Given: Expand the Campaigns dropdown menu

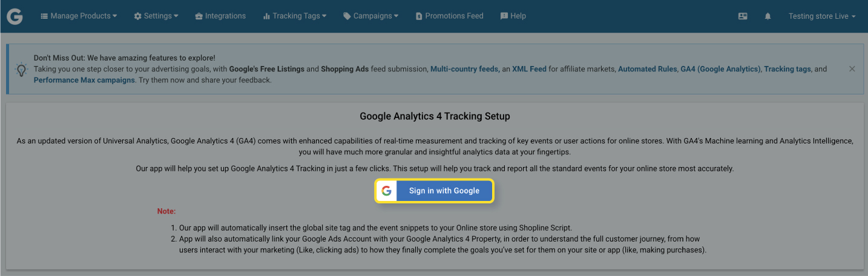Looking at the screenshot, I should (370, 16).
